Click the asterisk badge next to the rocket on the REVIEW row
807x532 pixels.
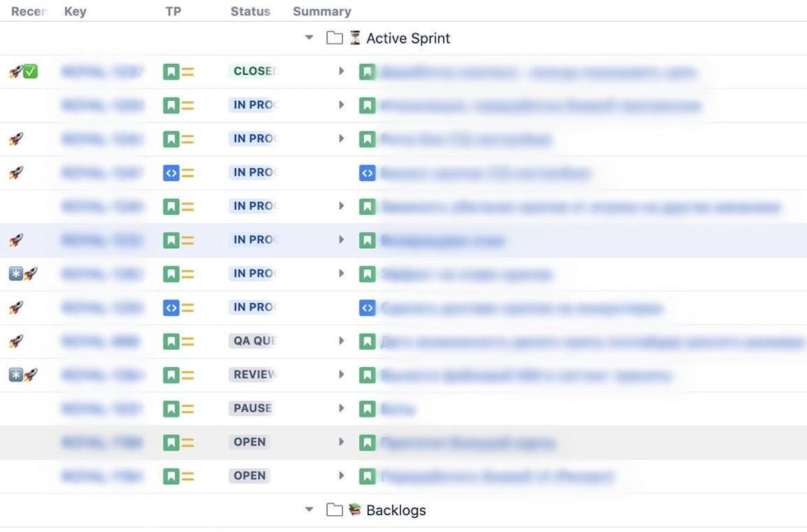click(16, 375)
